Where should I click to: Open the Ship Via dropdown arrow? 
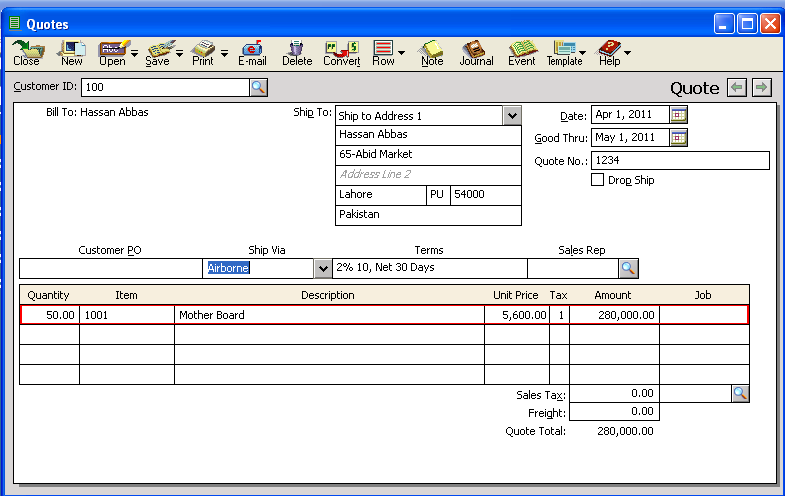(x=322, y=268)
